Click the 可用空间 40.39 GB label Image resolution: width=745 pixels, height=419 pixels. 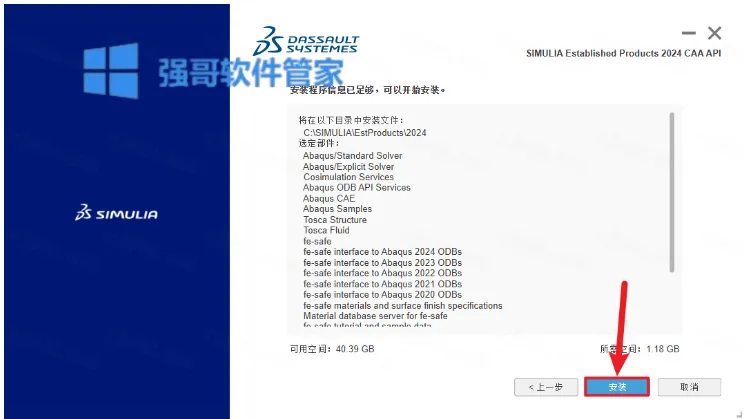[332, 349]
